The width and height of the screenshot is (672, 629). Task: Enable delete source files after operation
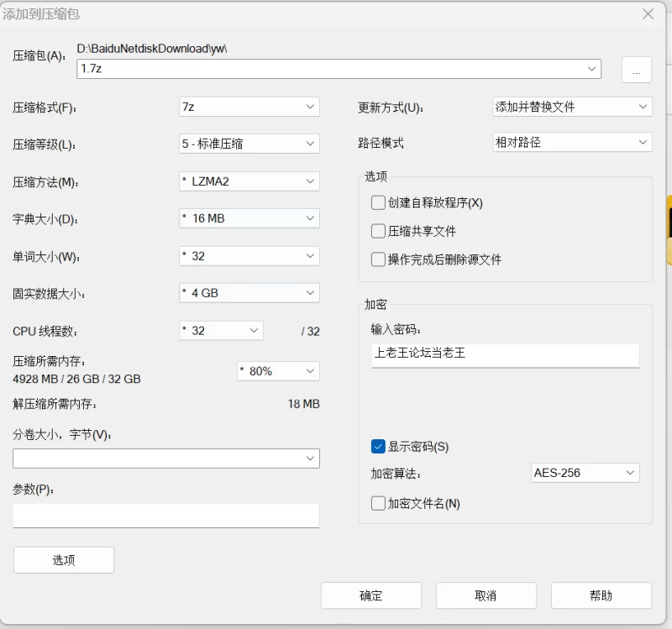coord(378,259)
